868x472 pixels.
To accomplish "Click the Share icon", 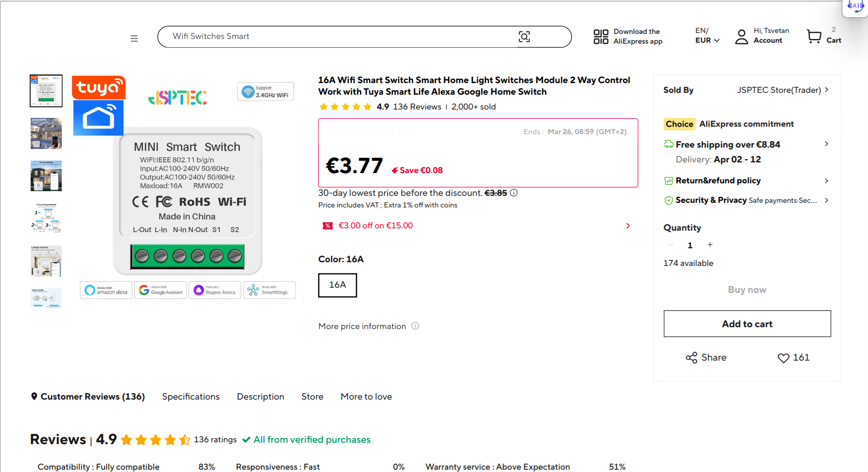I will (x=692, y=358).
